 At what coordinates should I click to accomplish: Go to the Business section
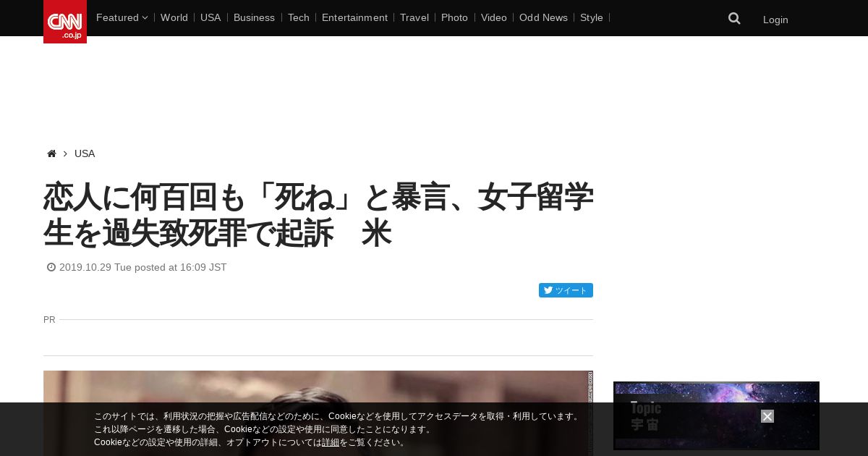254,17
